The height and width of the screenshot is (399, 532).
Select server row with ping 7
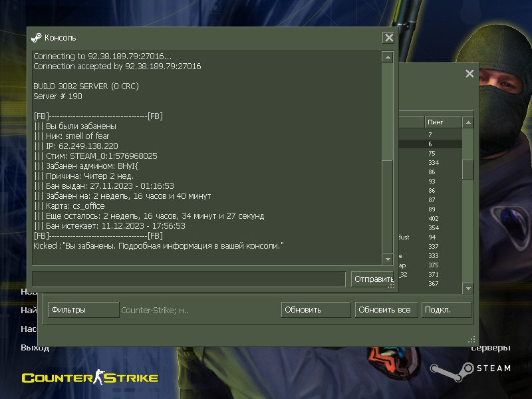coord(430,135)
